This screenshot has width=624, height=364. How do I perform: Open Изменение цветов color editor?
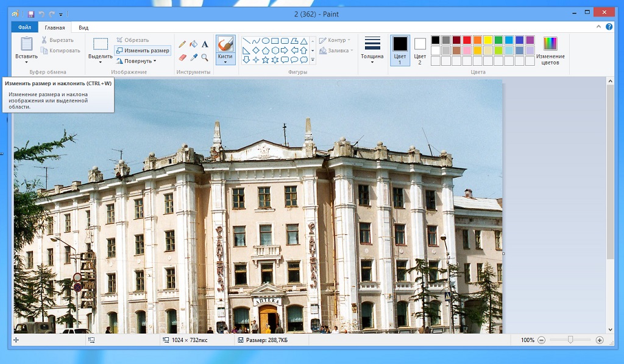tap(550, 50)
